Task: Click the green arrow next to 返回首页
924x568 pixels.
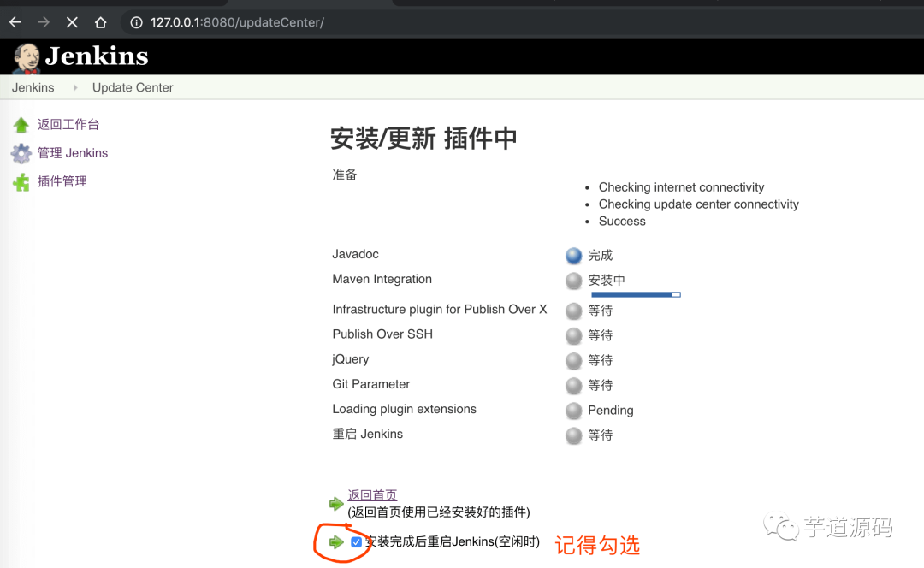Action: click(337, 504)
